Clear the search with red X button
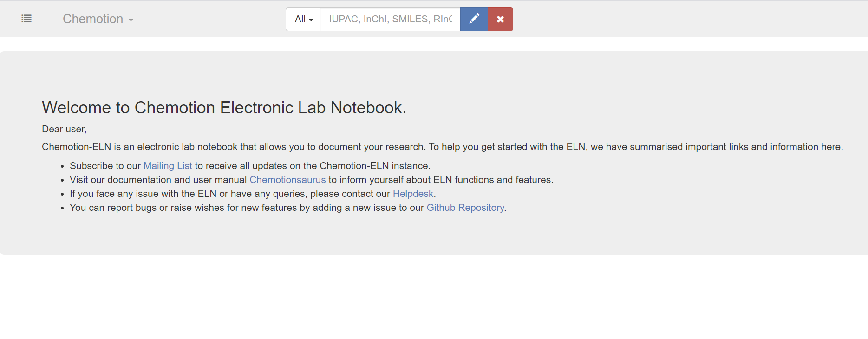 [500, 19]
